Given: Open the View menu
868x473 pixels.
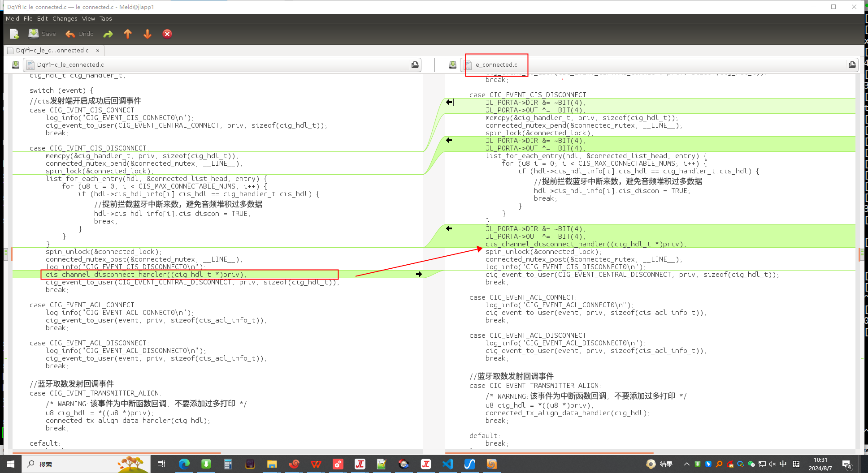Looking at the screenshot, I should pyautogui.click(x=88, y=18).
